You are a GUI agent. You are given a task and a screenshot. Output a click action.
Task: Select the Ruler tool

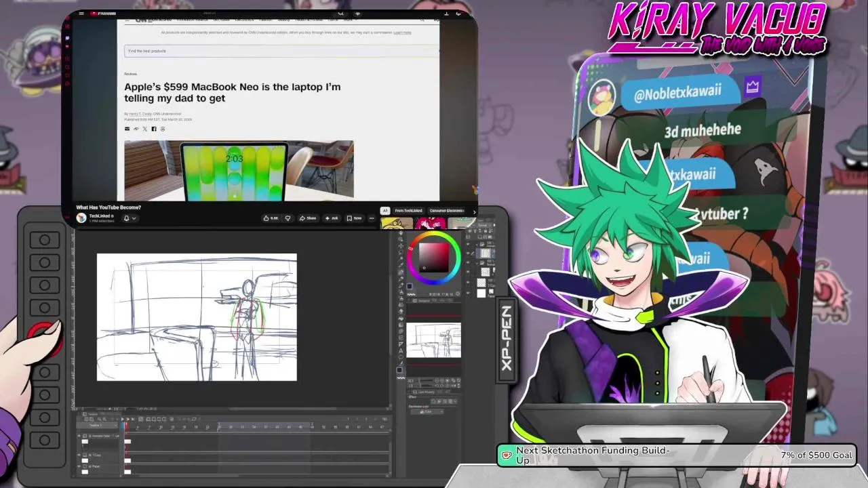point(401,344)
